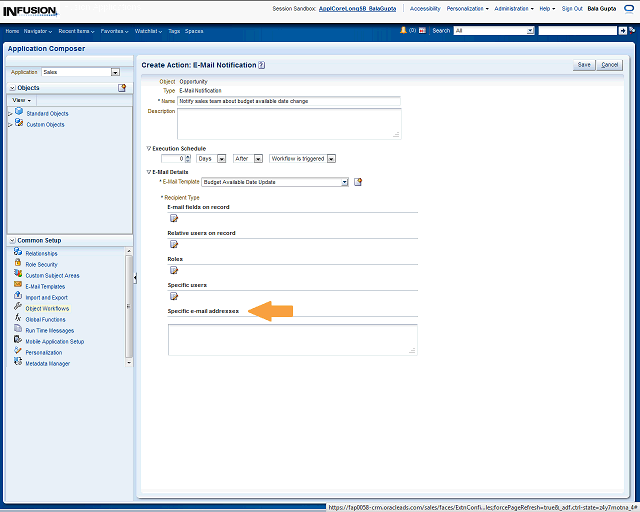640x512 pixels.
Task: Open the Roles selection icon
Action: point(173,270)
